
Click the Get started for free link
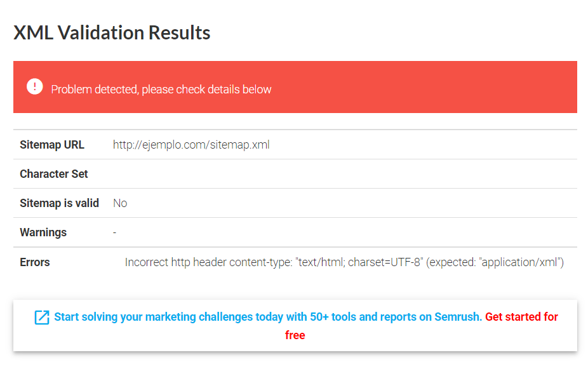click(521, 316)
